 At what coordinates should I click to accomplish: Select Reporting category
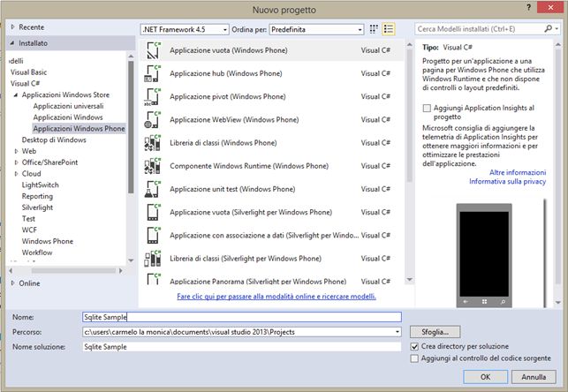pyautogui.click(x=37, y=196)
